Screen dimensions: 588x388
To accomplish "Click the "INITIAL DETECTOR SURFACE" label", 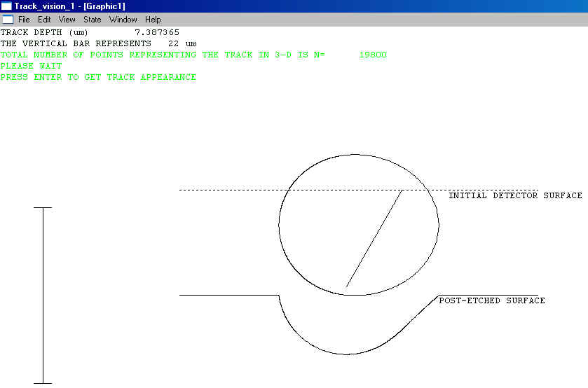I will [x=515, y=195].
